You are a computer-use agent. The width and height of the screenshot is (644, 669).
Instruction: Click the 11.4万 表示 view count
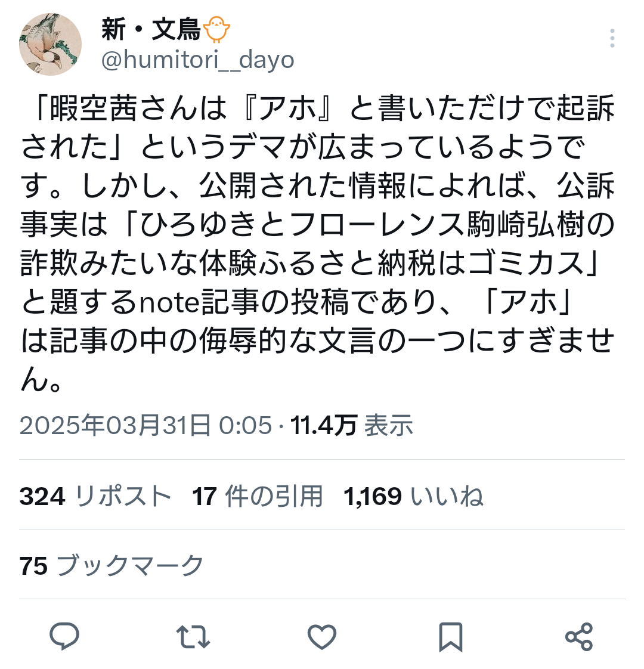click(x=352, y=425)
